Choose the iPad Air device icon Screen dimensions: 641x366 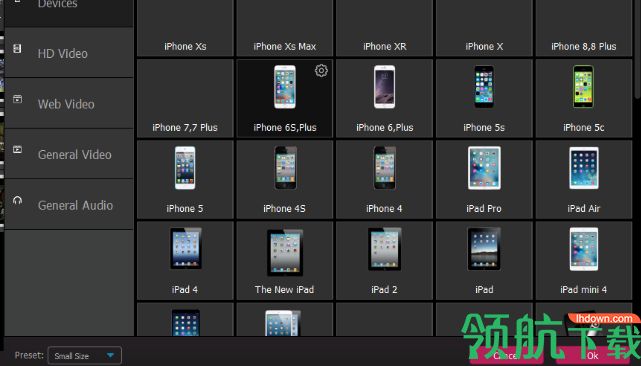(x=584, y=168)
